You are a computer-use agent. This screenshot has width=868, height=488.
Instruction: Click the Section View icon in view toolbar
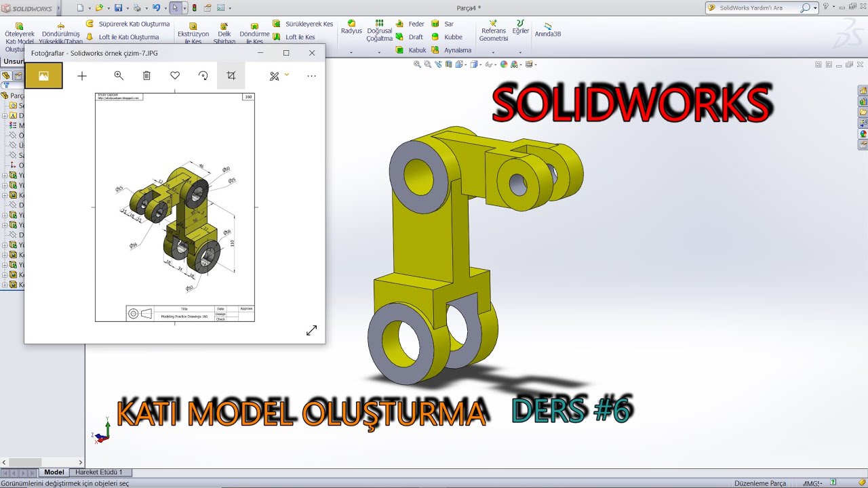point(448,64)
